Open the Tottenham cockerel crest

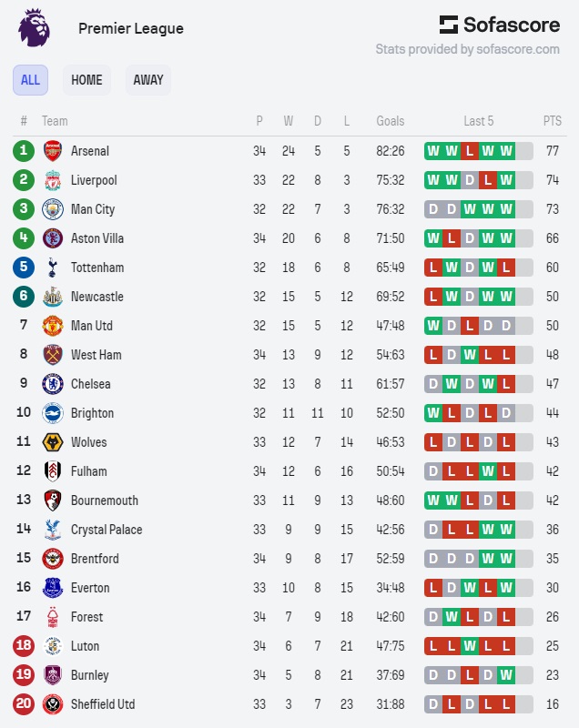click(x=53, y=268)
